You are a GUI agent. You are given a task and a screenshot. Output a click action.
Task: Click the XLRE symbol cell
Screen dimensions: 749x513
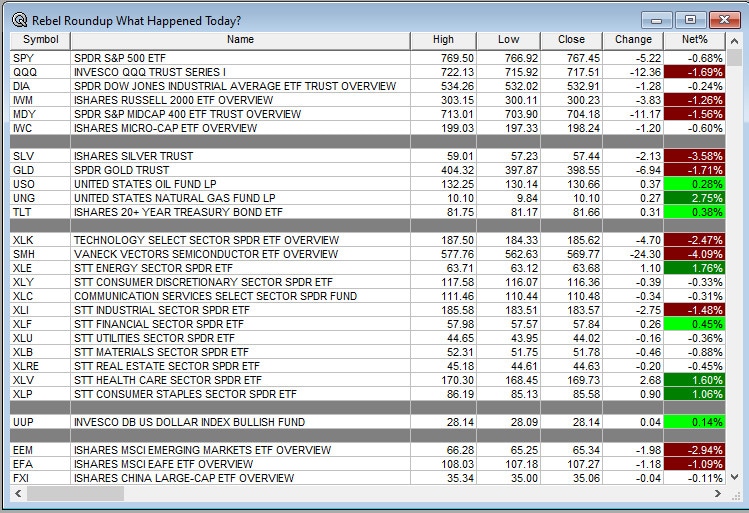pos(40,366)
